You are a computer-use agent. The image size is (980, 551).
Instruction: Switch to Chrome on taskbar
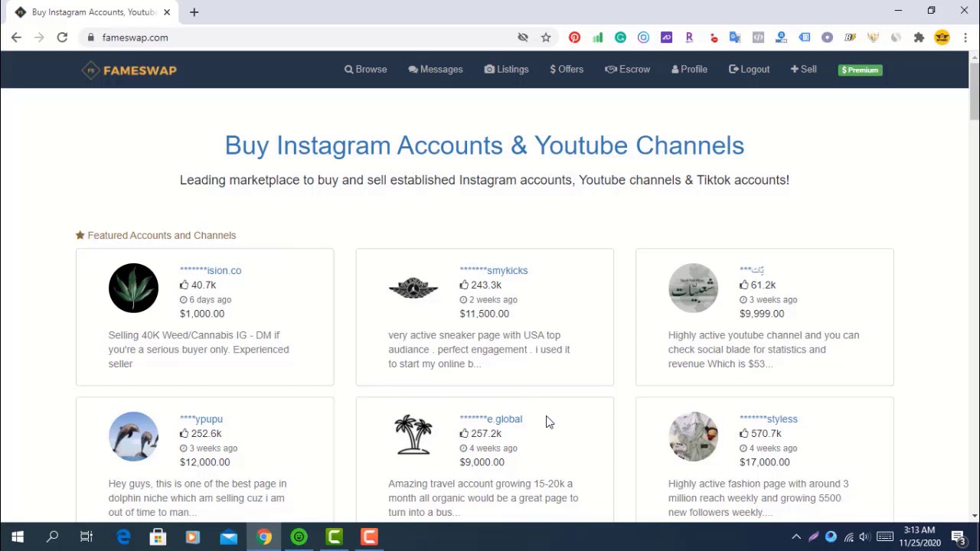point(263,537)
